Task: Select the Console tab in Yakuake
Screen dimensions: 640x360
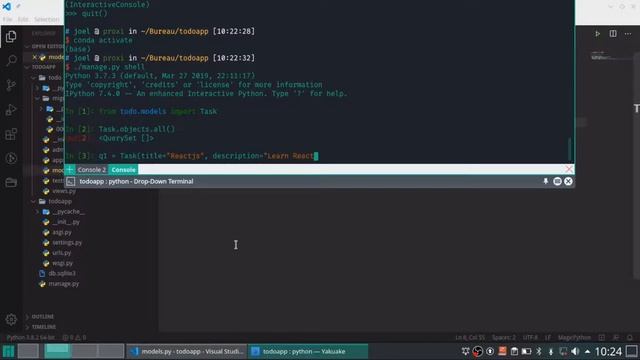Action: [x=123, y=169]
